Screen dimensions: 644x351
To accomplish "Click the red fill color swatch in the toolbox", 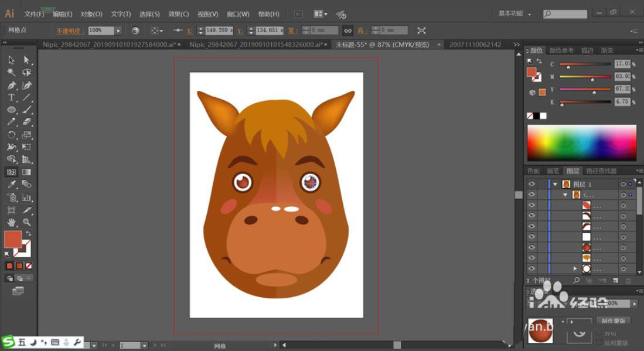I will pyautogui.click(x=13, y=239).
